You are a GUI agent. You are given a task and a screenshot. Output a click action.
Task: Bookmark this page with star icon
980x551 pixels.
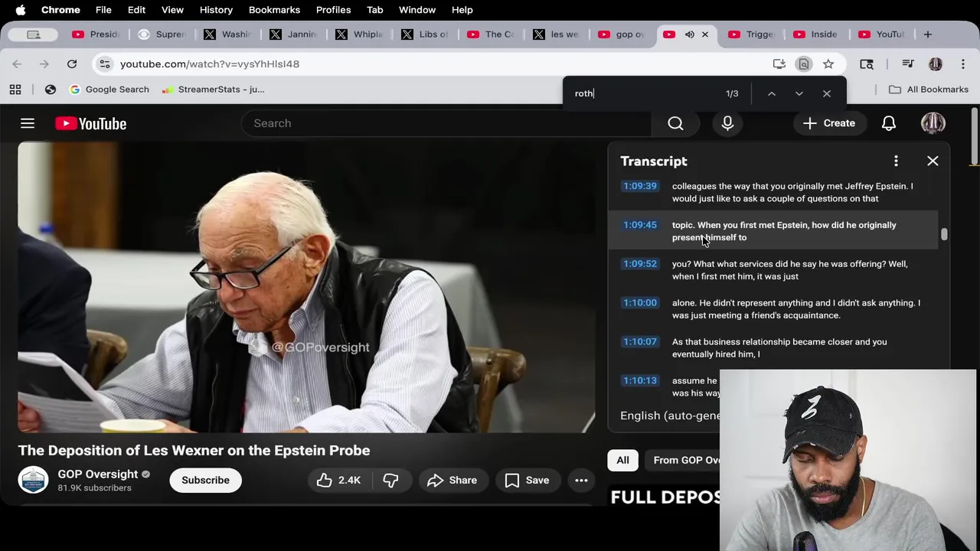[x=828, y=64]
